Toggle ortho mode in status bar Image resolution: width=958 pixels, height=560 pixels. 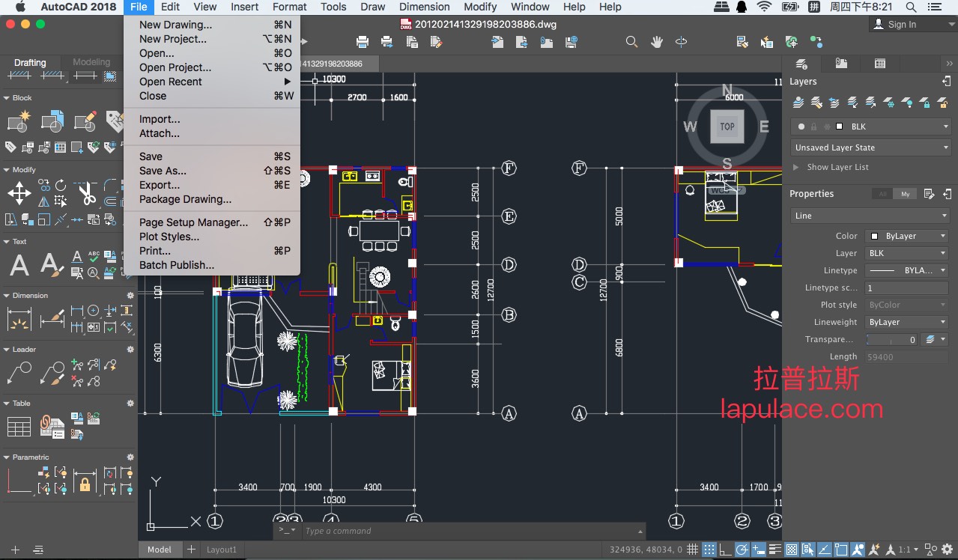(726, 550)
